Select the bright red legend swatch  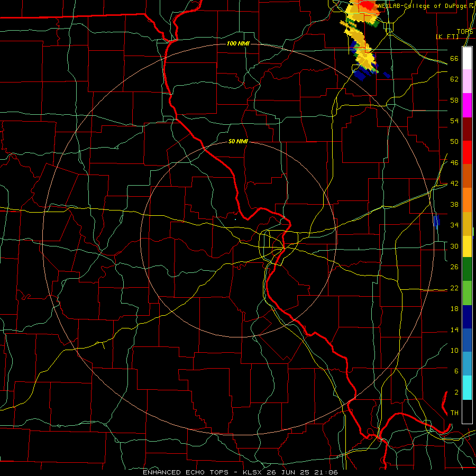[x=467, y=152]
